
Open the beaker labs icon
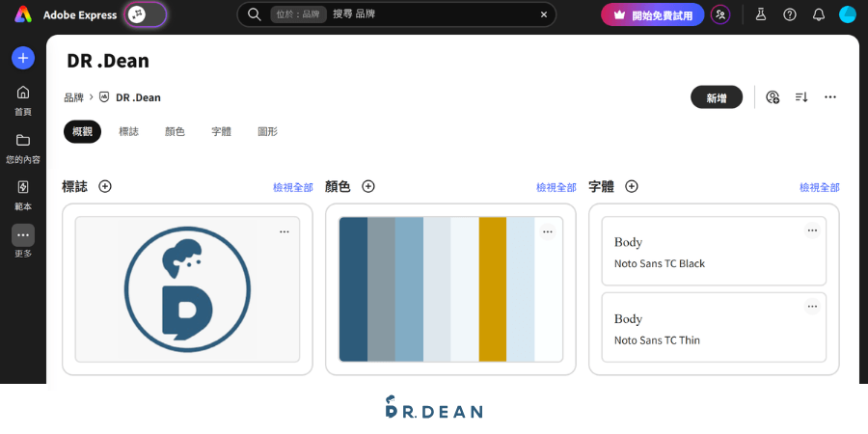[x=761, y=14]
